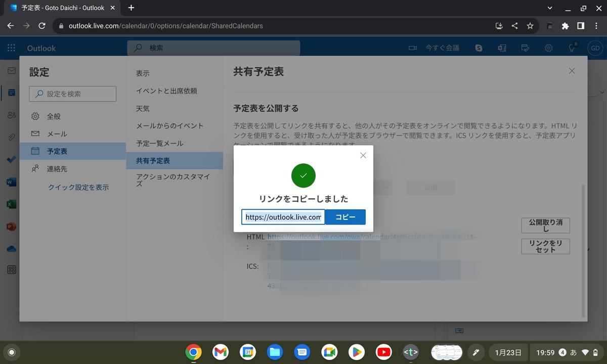Open Calendar in the left rail
Image resolution: width=607 pixels, height=364 pixels.
[11, 93]
